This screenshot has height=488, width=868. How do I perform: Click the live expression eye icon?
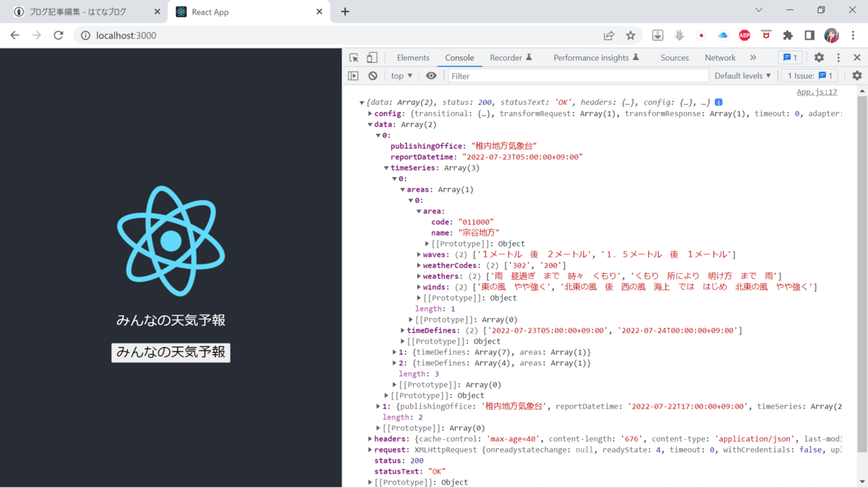[x=431, y=76]
